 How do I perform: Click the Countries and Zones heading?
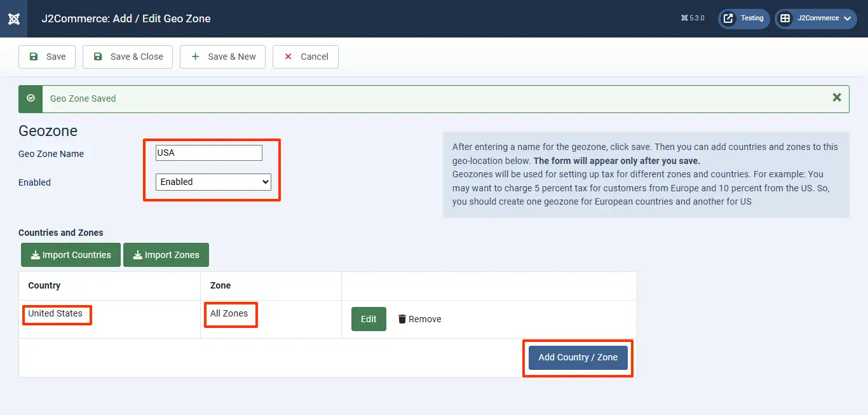(61, 233)
